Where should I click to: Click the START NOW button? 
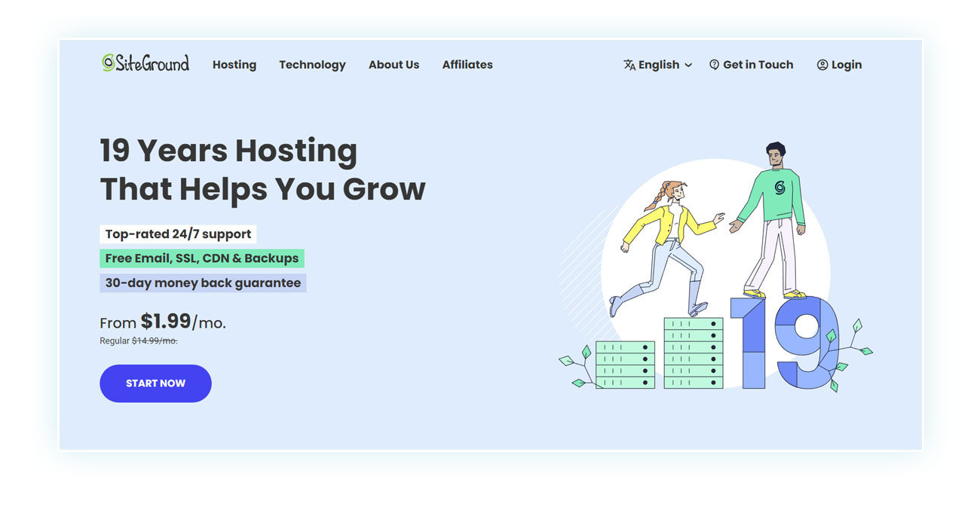[155, 383]
